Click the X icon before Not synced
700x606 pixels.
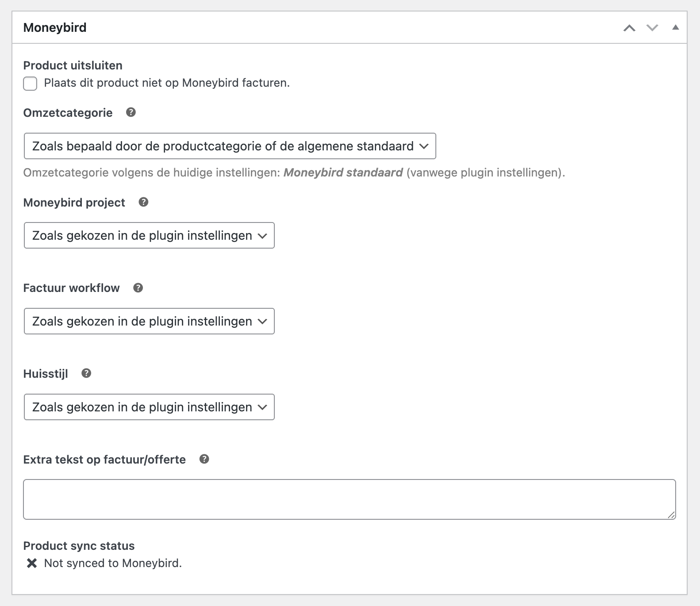[x=32, y=563]
